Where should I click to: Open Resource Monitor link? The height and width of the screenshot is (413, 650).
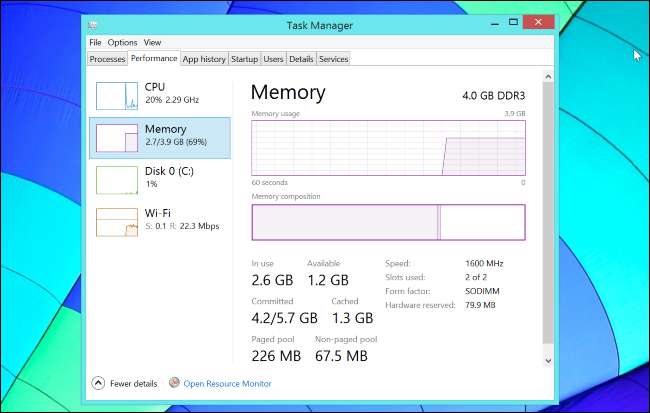[x=227, y=383]
